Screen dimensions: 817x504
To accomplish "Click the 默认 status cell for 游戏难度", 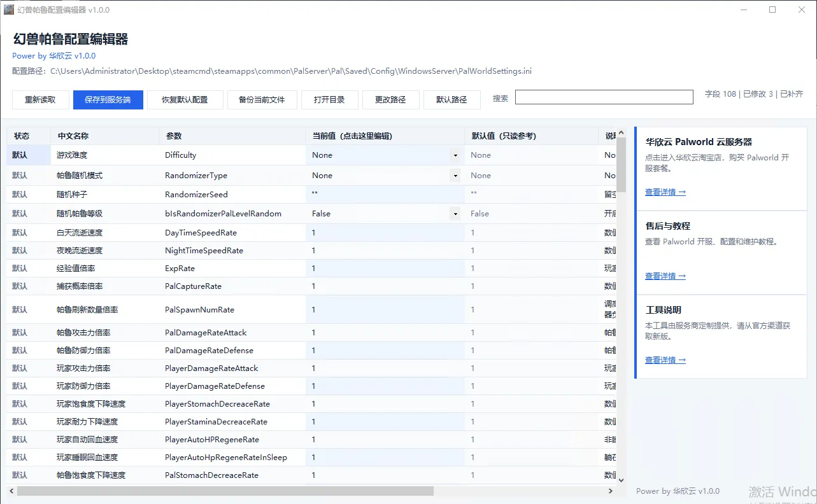I will pos(29,155).
